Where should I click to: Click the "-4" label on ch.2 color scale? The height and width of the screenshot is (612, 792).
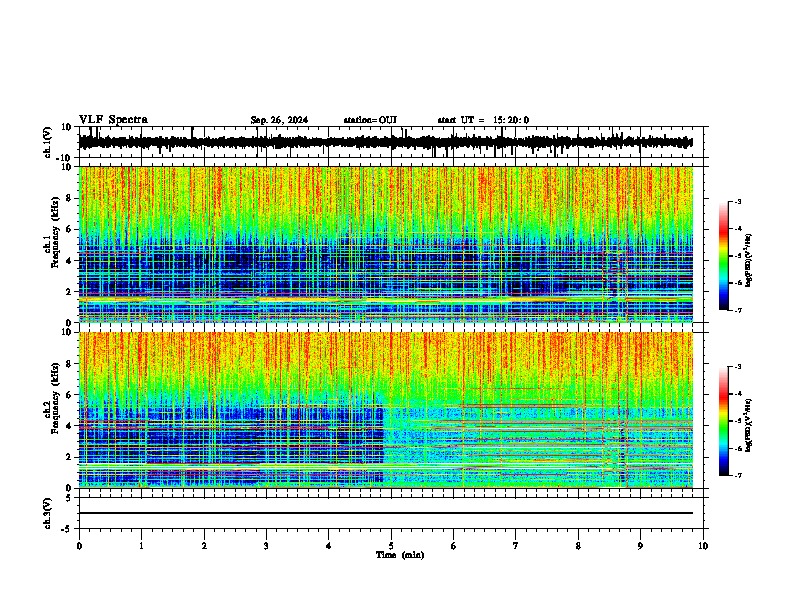point(738,393)
